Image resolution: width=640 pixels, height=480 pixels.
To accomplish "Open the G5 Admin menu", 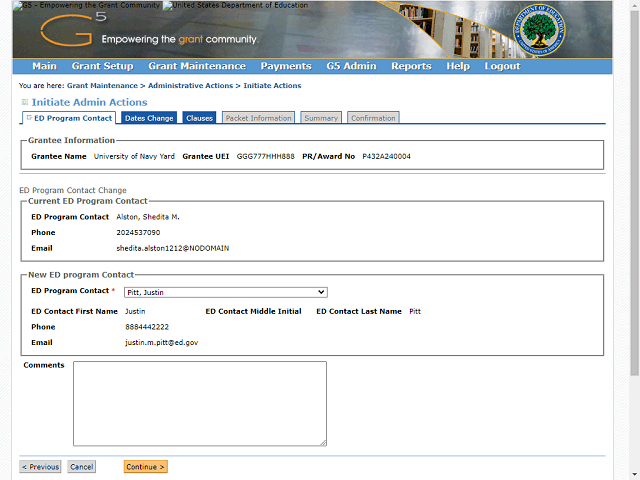I will pos(351,66).
